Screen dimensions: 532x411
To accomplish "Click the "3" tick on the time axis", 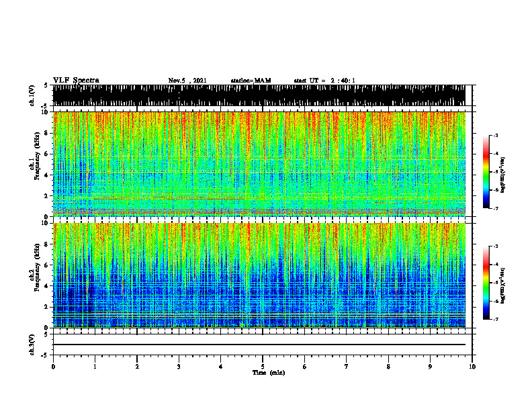I will click(x=179, y=367).
